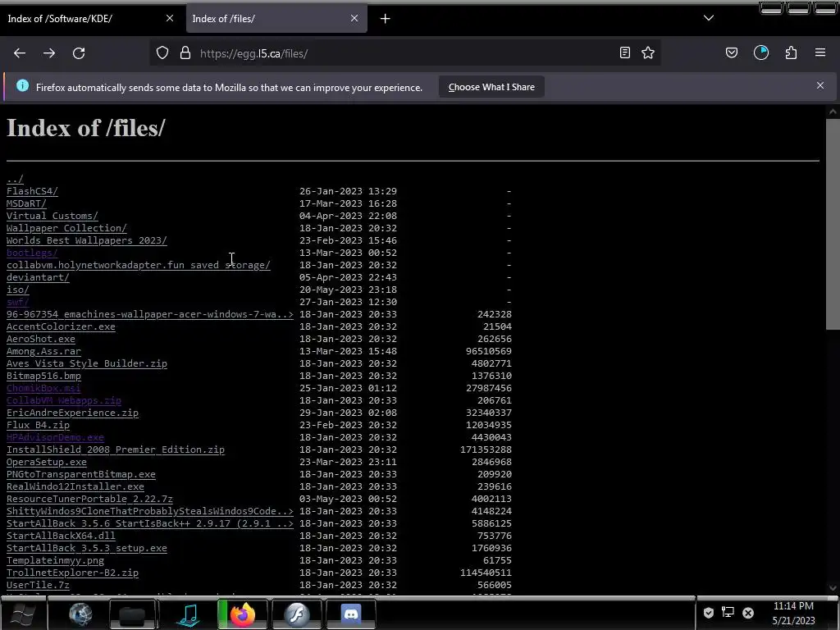The image size is (840, 630).
Task: Download CollabVM Webapps.zip
Action: 64,400
